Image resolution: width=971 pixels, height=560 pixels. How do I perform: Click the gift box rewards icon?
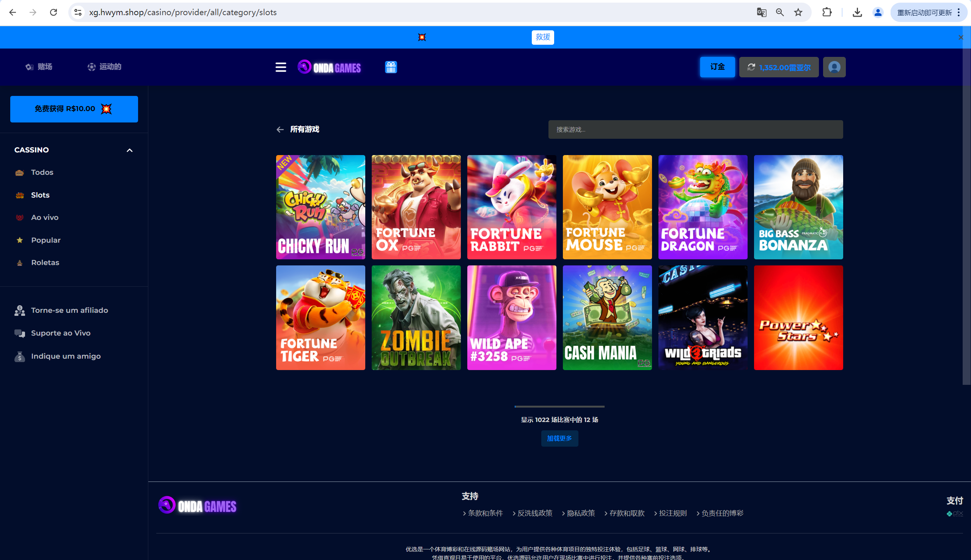click(x=391, y=67)
